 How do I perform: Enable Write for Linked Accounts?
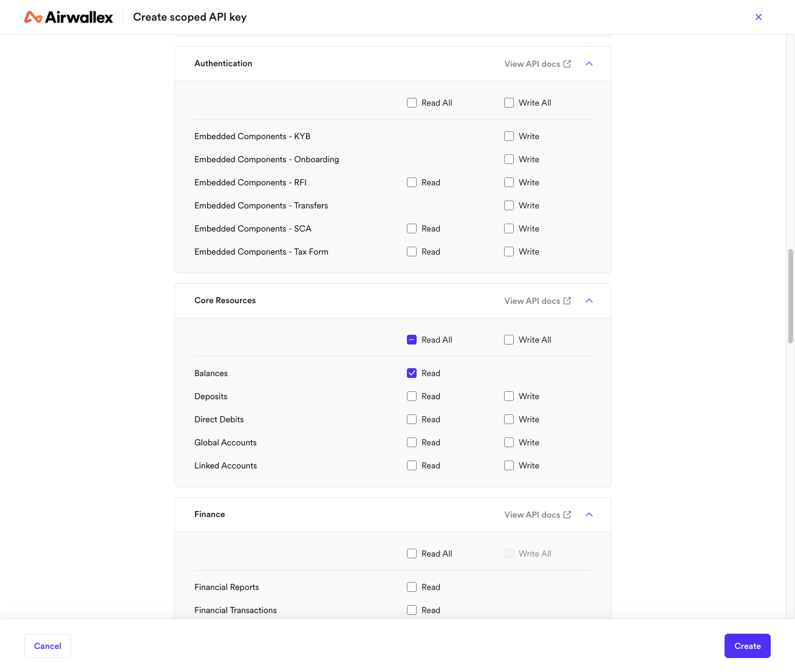(x=509, y=465)
